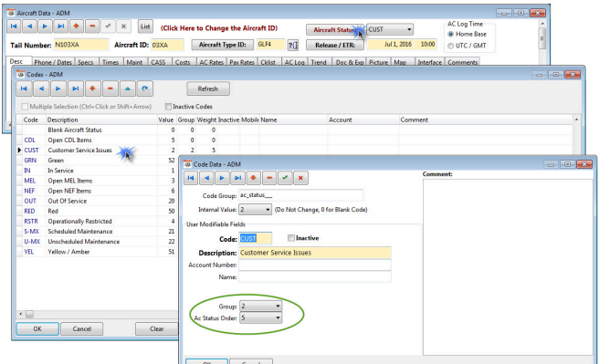Click the Tail Number field N103XA
This screenshot has height=364, width=599.
tap(81, 45)
